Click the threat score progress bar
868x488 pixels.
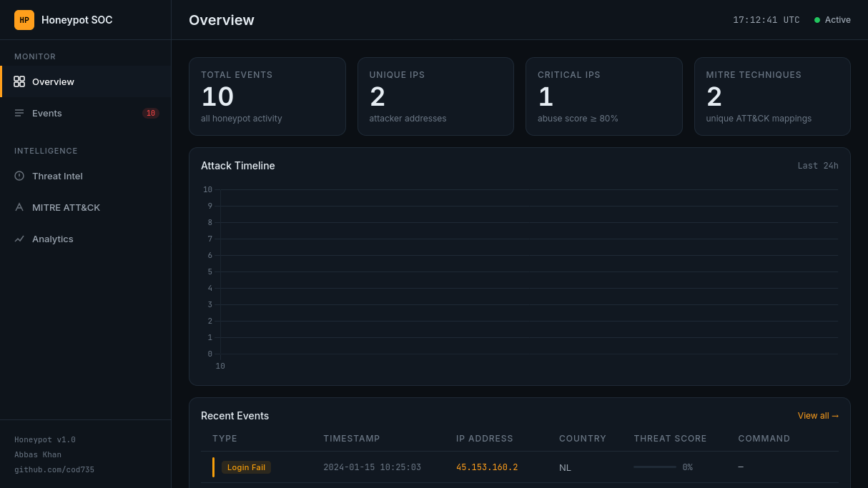click(x=655, y=467)
